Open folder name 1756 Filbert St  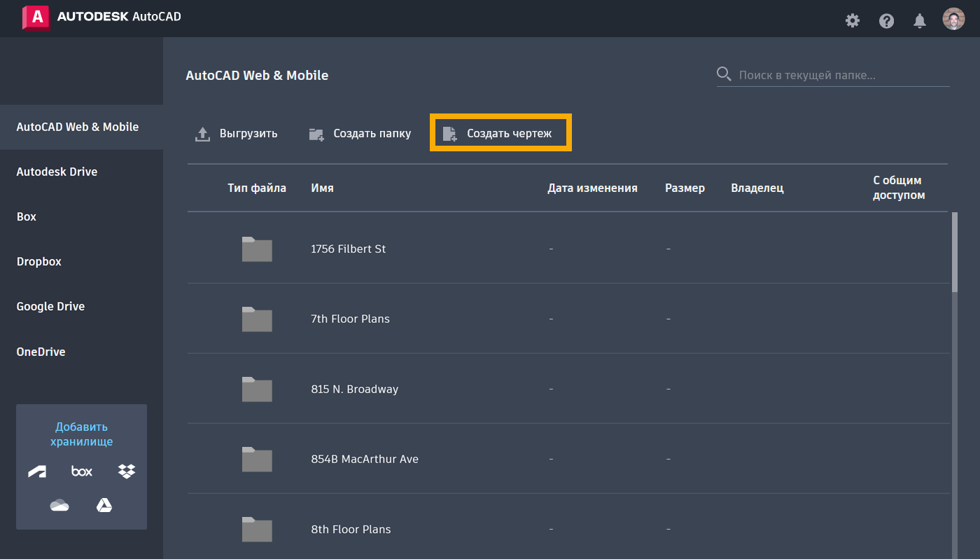348,249
